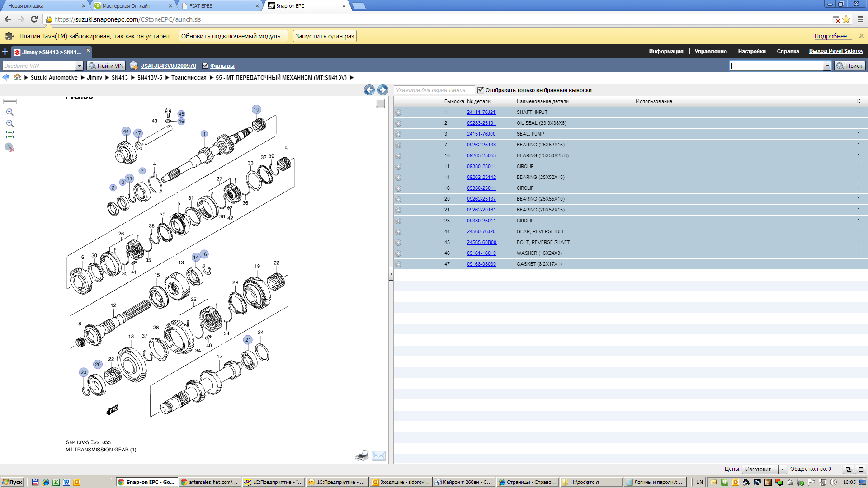Click Обновить подключаемый модуль button
The height and width of the screenshot is (488, 868).
click(233, 36)
